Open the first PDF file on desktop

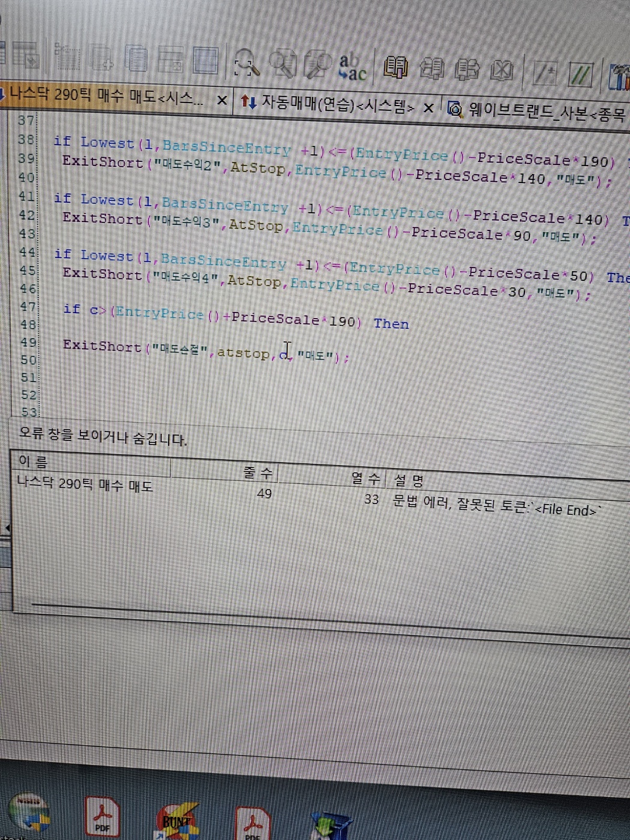(102, 816)
